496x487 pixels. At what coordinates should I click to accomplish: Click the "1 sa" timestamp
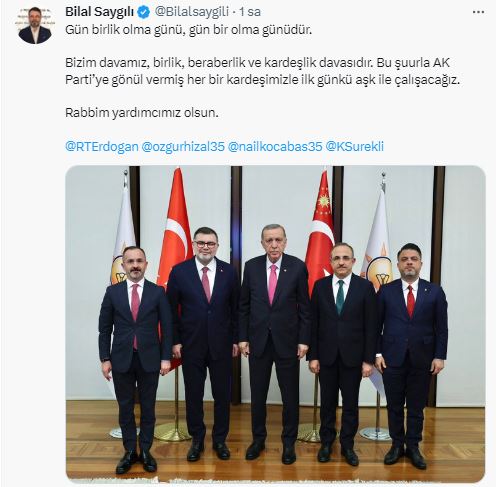click(250, 12)
